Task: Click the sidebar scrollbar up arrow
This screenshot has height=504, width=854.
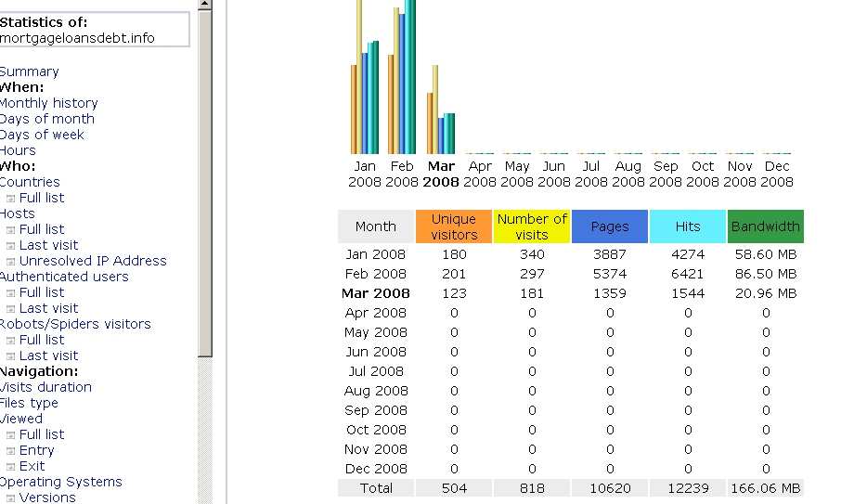Action: [x=205, y=4]
